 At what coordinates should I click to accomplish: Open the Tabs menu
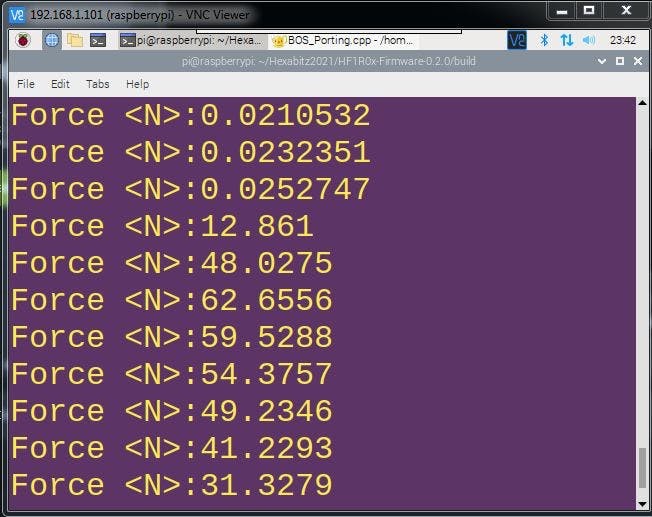coord(98,84)
